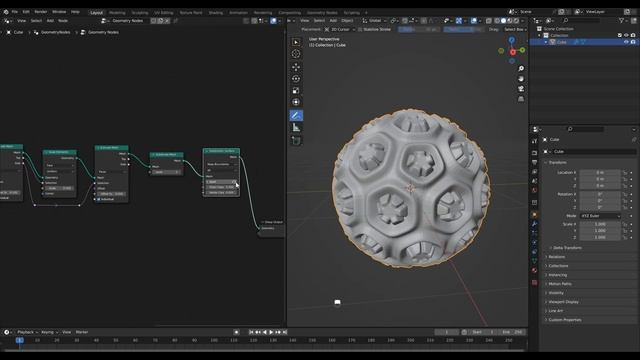Select the Transform tool in the viewport toolbar

296,102
